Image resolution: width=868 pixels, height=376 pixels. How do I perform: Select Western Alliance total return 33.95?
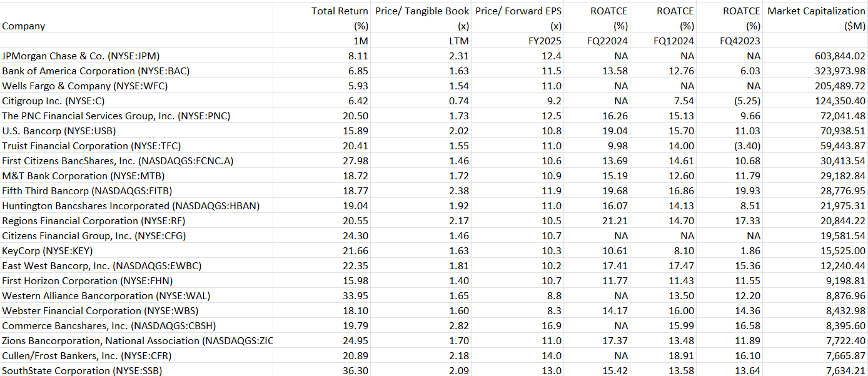pyautogui.click(x=321, y=295)
